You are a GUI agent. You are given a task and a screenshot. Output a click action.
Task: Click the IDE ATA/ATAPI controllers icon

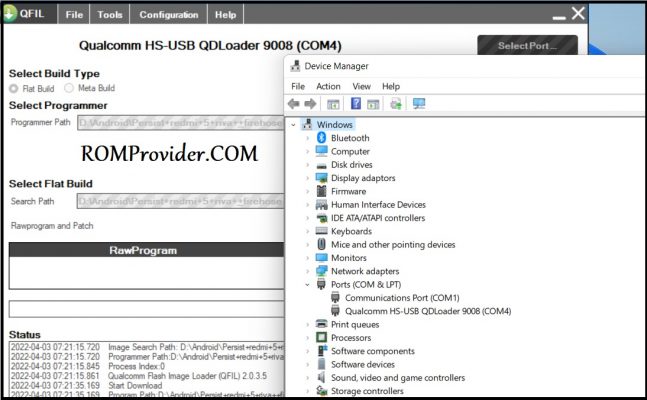(x=321, y=218)
